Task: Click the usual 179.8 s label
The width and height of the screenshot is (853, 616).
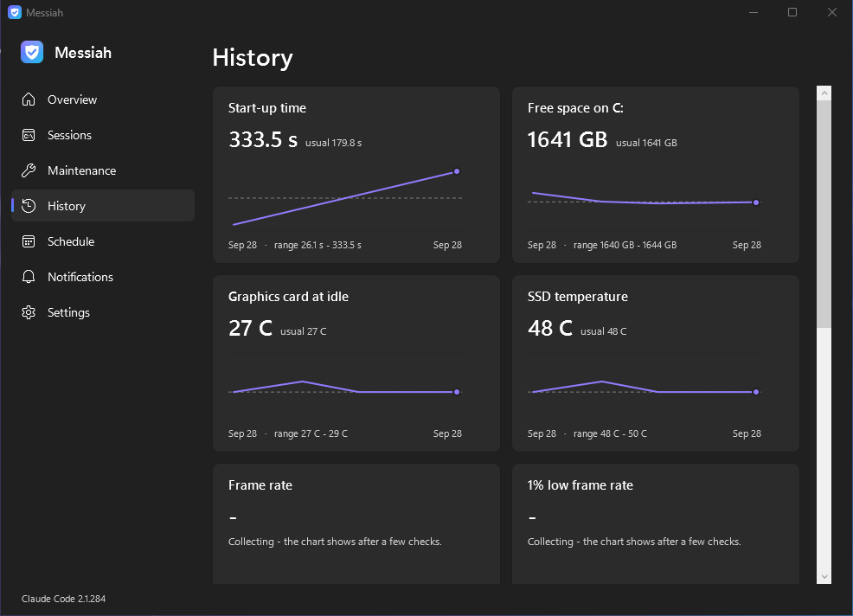Action: coord(333,143)
